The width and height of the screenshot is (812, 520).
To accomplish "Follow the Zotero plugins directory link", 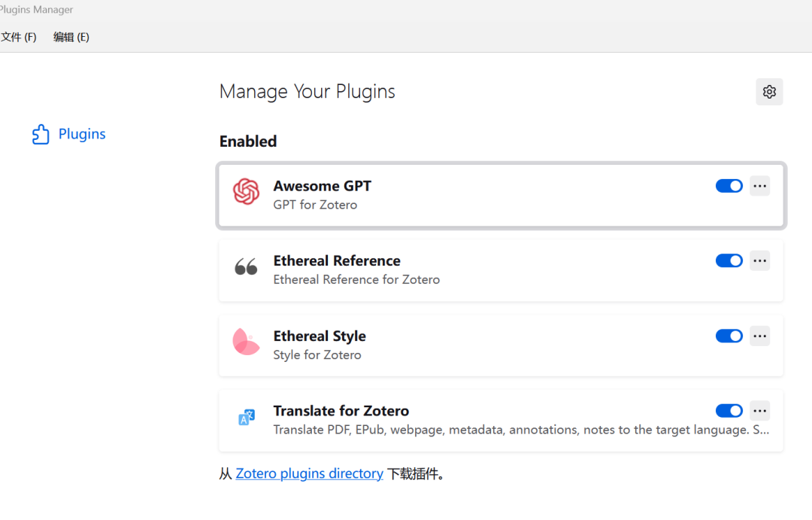I will (309, 473).
